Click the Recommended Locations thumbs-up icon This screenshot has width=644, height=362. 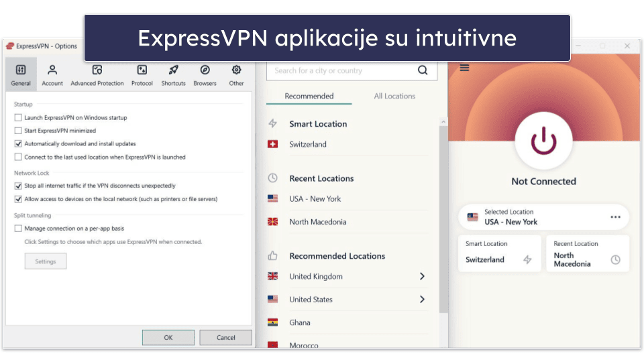pyautogui.click(x=273, y=255)
